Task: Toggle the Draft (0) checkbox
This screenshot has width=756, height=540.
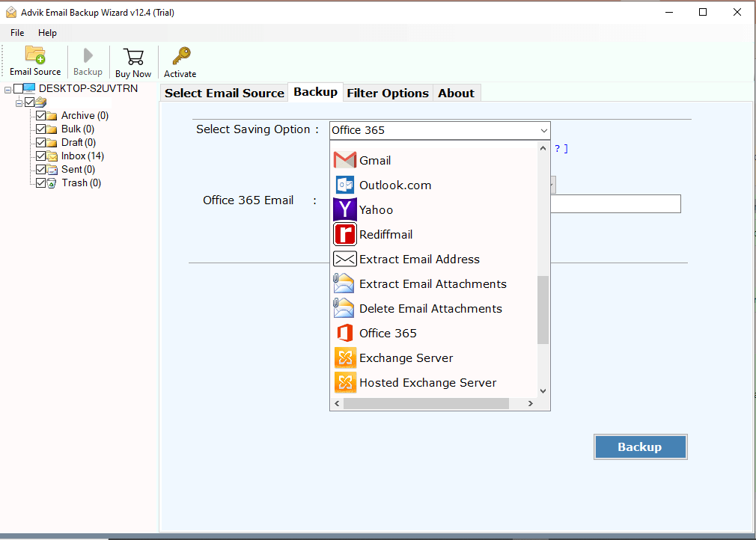Action: pyautogui.click(x=40, y=143)
